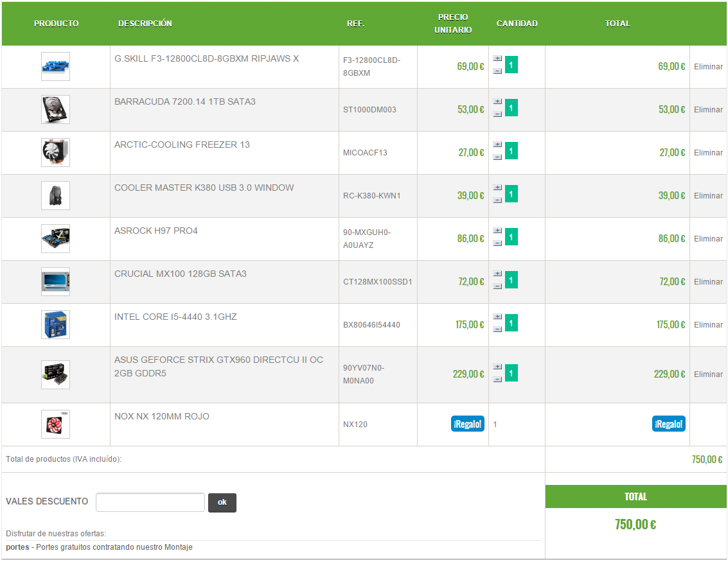Image resolution: width=728 pixels, height=562 pixels.
Task: Select reference text BX80646I54440
Action: 371,325
